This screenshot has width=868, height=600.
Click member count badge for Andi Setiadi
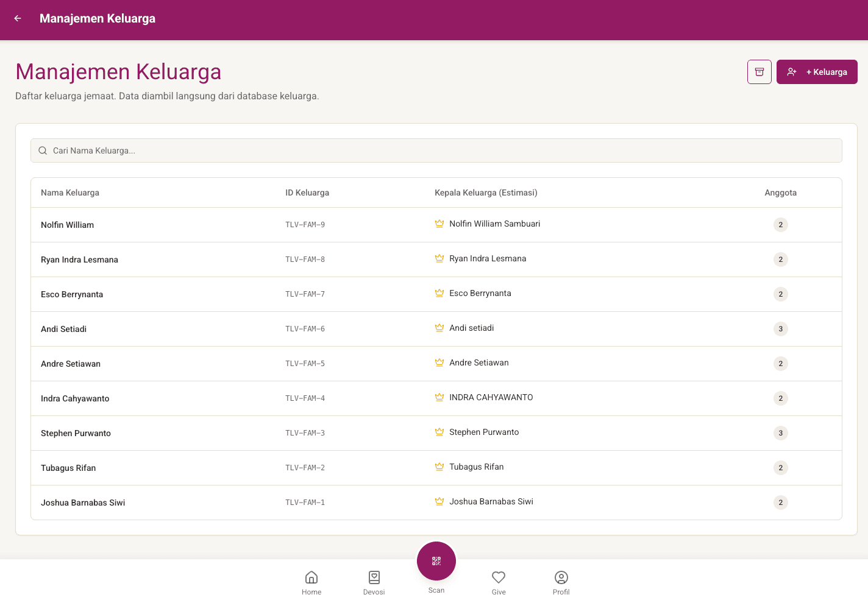[781, 329]
